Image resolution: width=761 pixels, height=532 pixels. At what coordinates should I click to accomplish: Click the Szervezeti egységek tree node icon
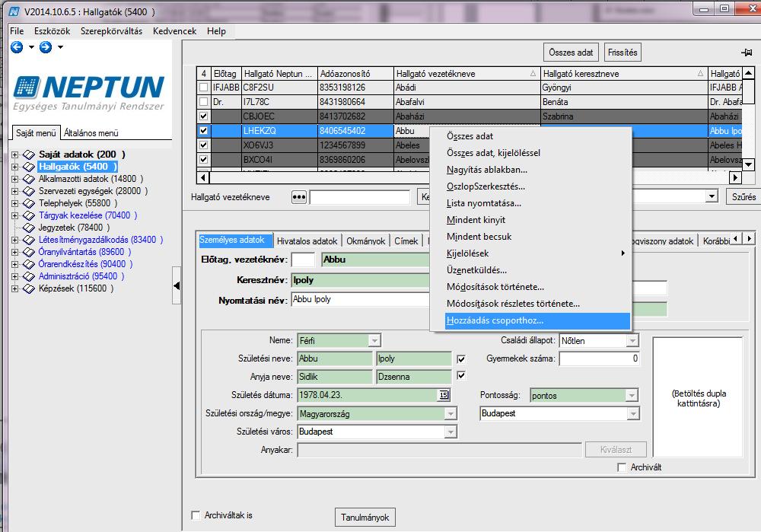29,191
